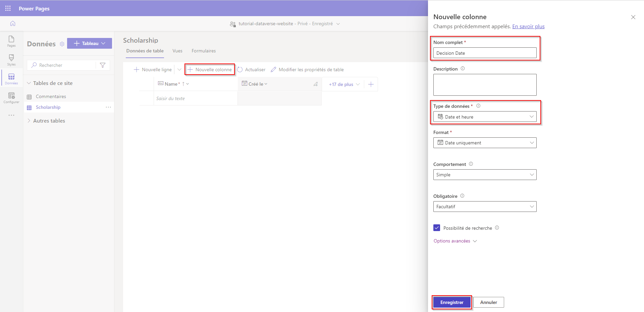This screenshot has width=644, height=312.
Task: Open the En savoir plus link
Action: pyautogui.click(x=528, y=27)
